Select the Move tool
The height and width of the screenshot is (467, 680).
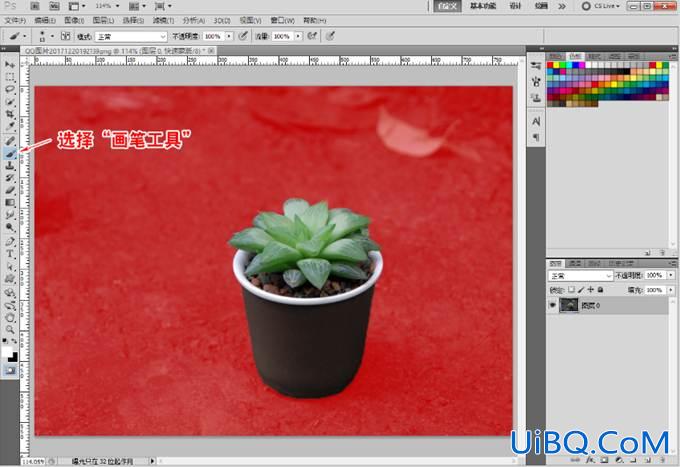(x=10, y=65)
